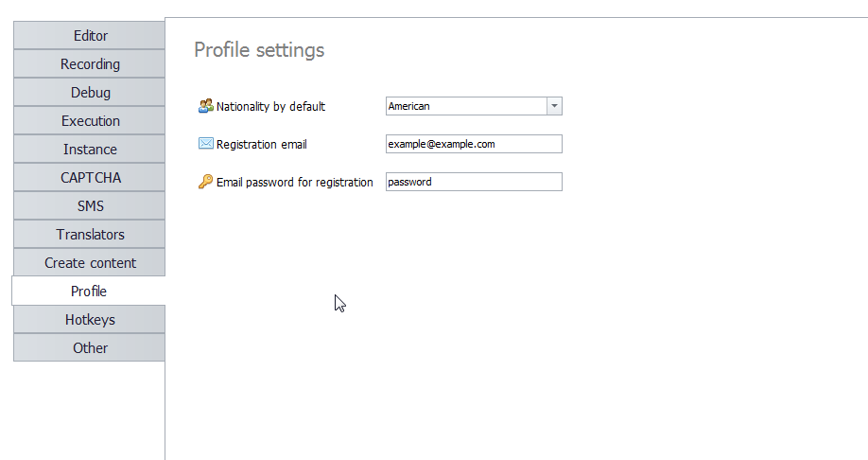Expand the nationality dropdown arrow

pos(554,106)
